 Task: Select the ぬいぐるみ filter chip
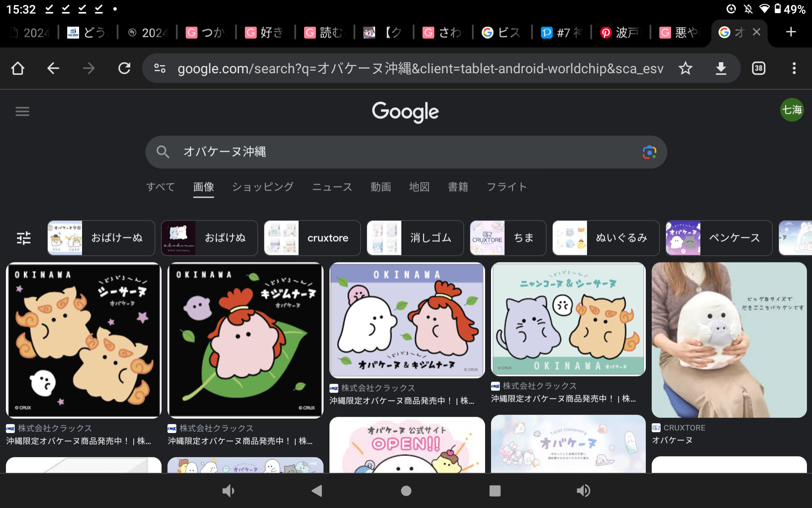[606, 238]
